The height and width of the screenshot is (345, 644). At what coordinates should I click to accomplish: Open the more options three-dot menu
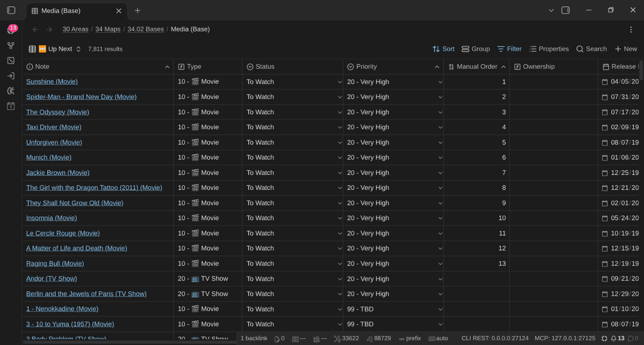coord(631,29)
